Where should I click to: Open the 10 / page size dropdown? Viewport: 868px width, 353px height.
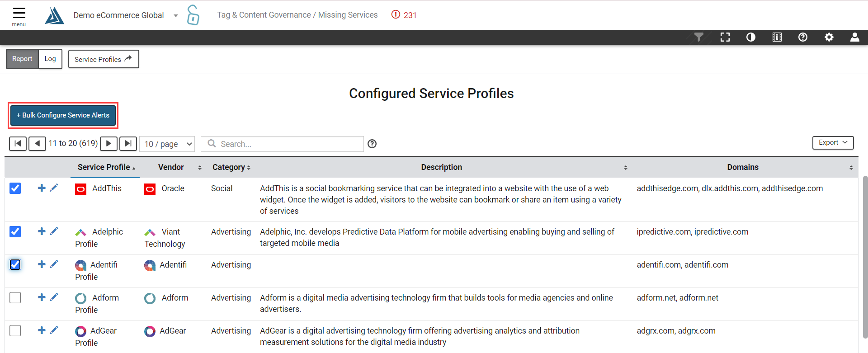pyautogui.click(x=167, y=144)
